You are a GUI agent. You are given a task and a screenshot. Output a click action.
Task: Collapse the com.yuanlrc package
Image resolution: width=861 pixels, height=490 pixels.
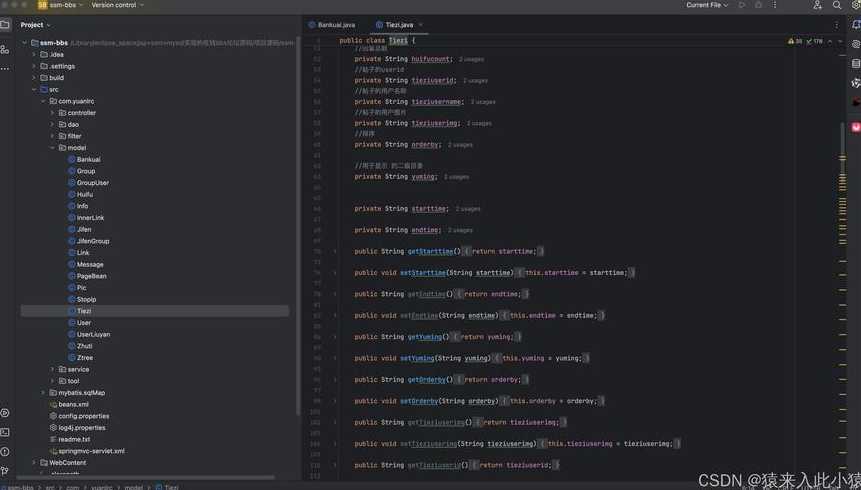pos(43,101)
